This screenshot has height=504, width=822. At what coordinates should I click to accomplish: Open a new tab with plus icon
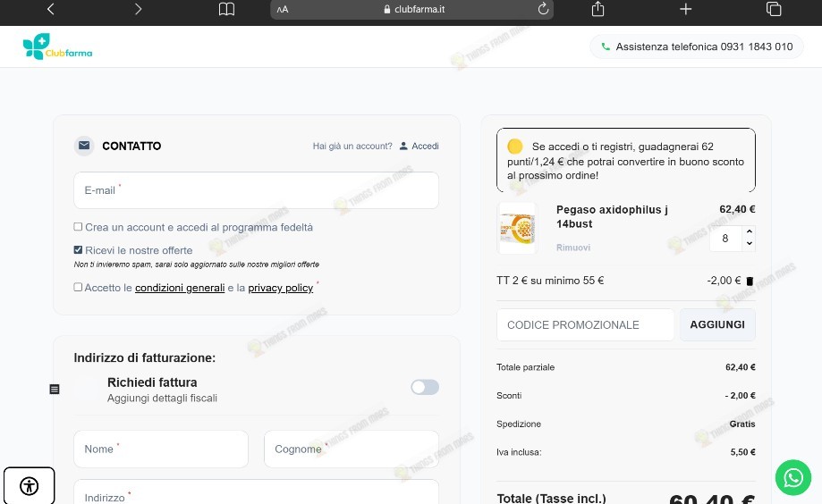[x=685, y=9]
